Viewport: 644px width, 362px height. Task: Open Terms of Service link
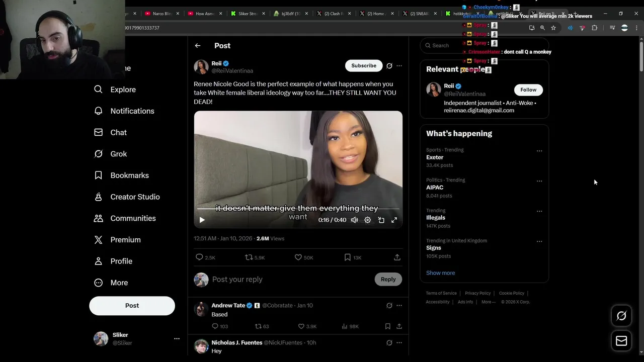[x=441, y=293]
